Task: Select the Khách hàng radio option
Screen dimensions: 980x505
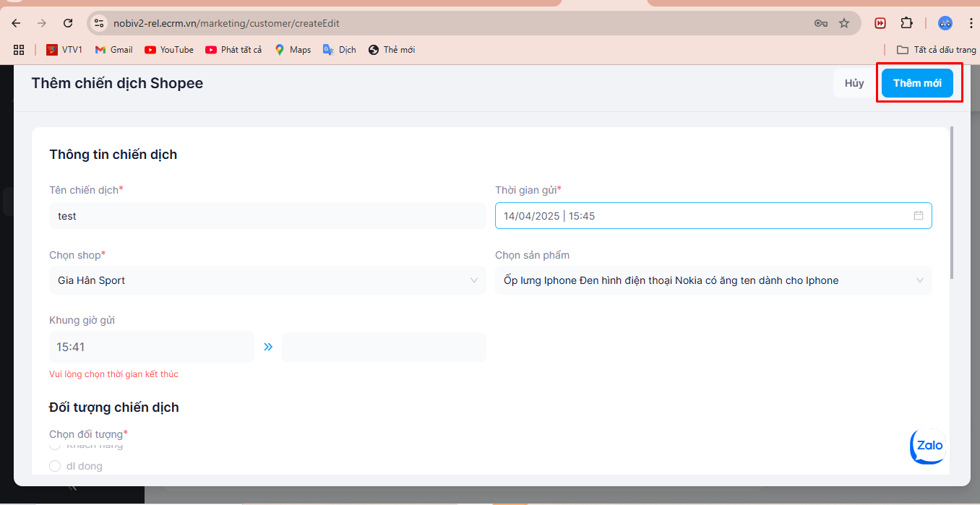Action: click(x=55, y=444)
